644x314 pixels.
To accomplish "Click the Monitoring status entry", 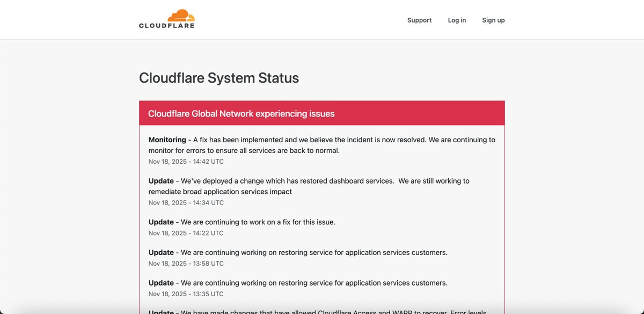I will 321,145.
